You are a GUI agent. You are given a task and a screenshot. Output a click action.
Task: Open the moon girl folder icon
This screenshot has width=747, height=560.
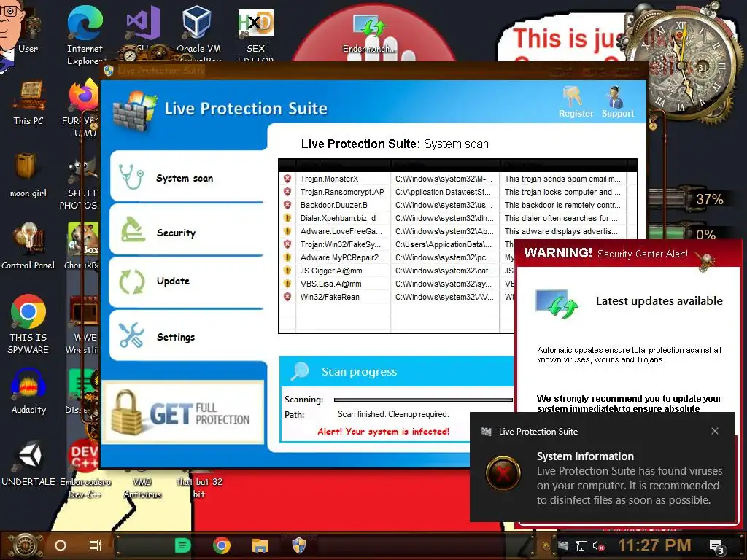[28, 174]
